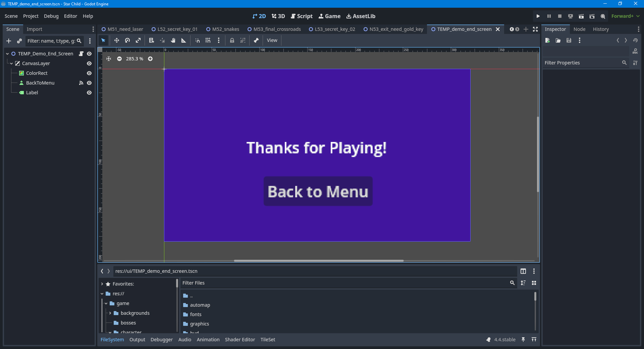Hide the Label node
Viewport: 644px width, 349px height.
pos(89,93)
